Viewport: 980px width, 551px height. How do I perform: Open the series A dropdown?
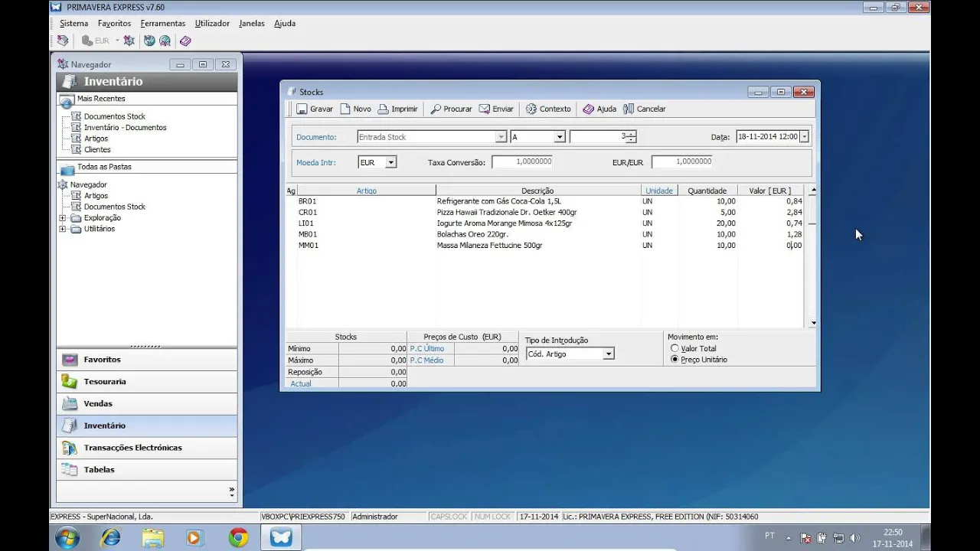coord(560,137)
